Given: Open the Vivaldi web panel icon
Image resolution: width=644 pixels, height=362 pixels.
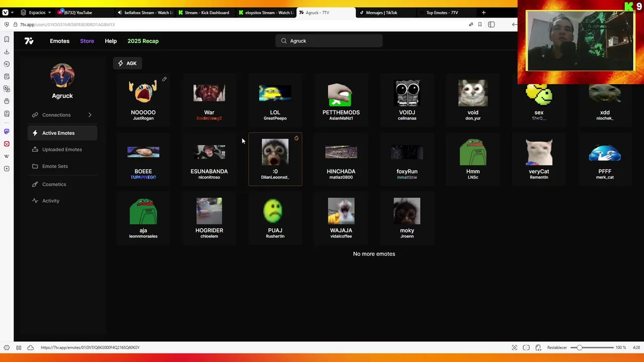Looking at the screenshot, I should [x=7, y=144].
